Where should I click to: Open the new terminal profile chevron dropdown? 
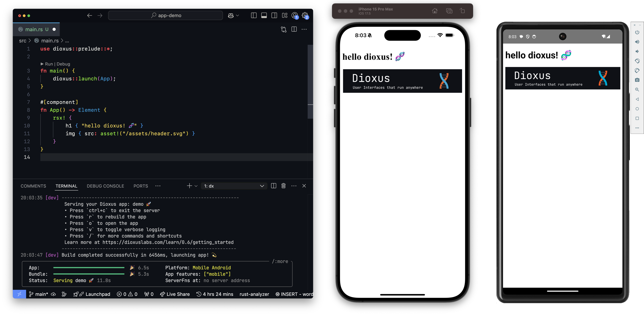[195, 186]
